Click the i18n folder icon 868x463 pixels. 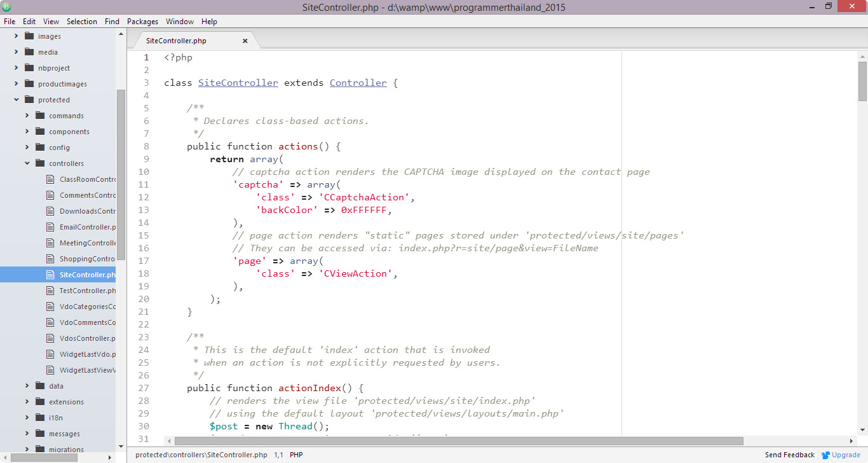[x=40, y=418]
